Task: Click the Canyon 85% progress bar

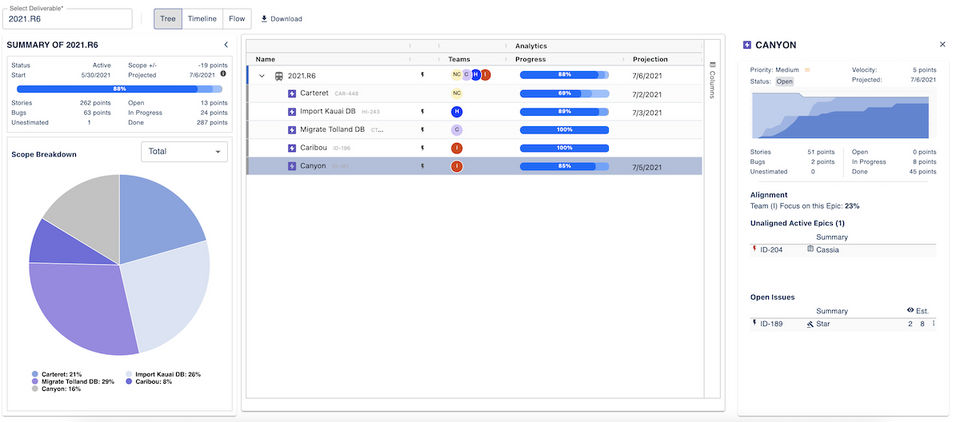Action: point(564,166)
